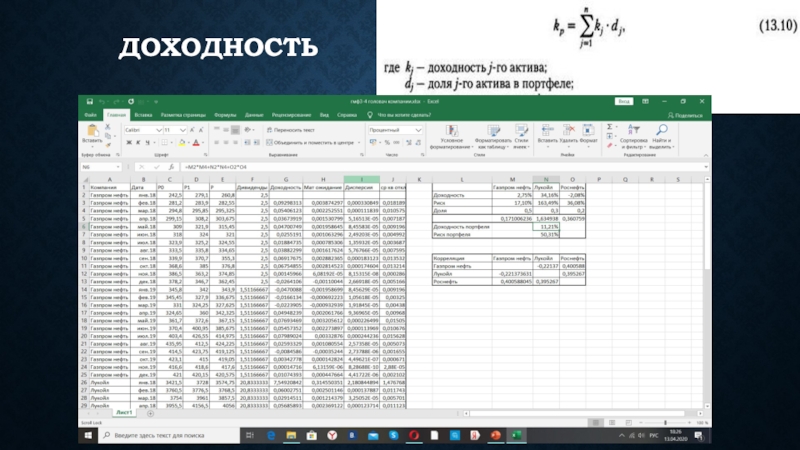This screenshot has width=800, height=450.
Task: Select the Лист1 sheet tab
Action: pos(124,412)
